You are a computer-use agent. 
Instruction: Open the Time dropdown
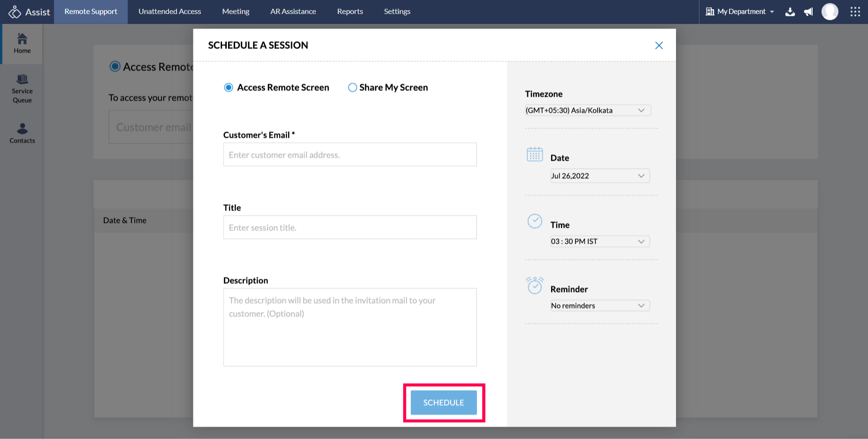(x=600, y=242)
